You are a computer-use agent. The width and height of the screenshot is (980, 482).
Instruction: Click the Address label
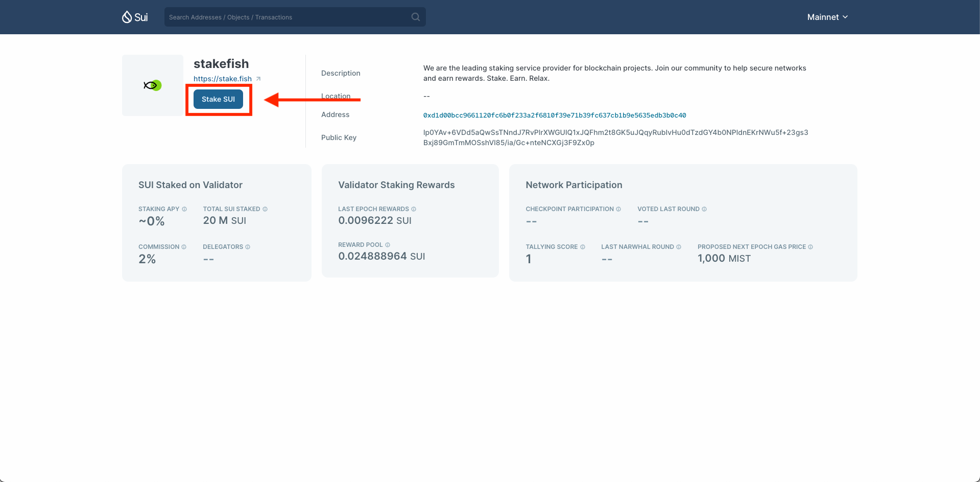[335, 114]
